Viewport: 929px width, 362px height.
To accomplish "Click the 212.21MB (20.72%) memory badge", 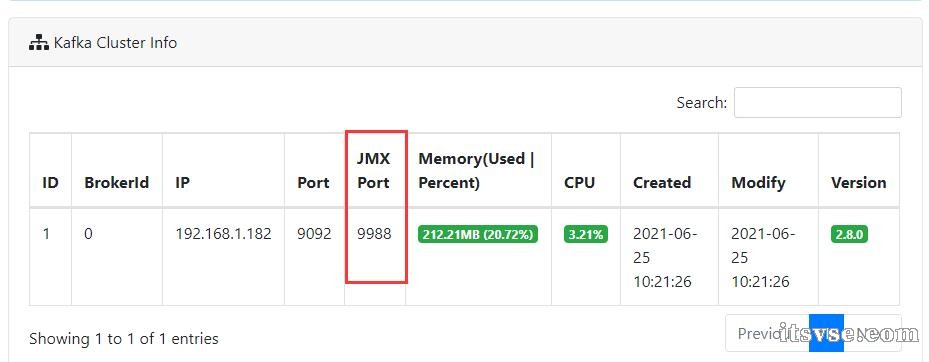I will 478,234.
